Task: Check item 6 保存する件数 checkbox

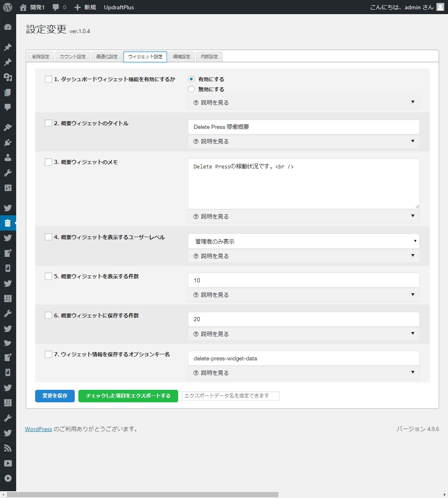Action: (x=48, y=315)
